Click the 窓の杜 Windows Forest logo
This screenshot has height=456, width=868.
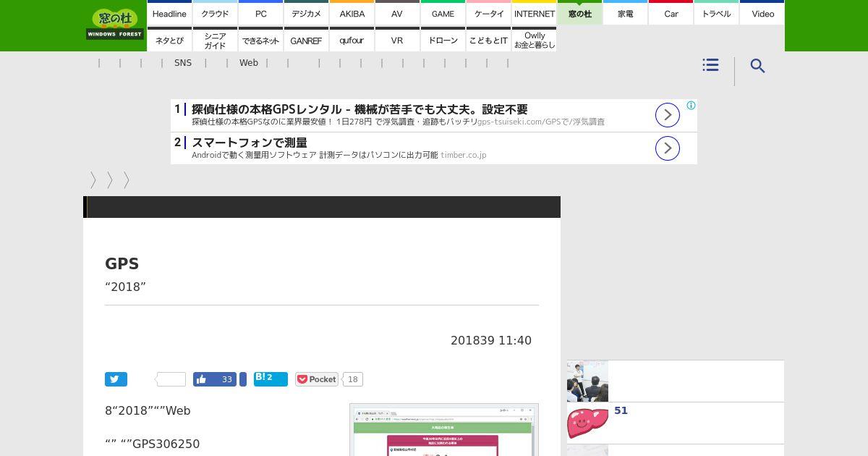tap(115, 25)
